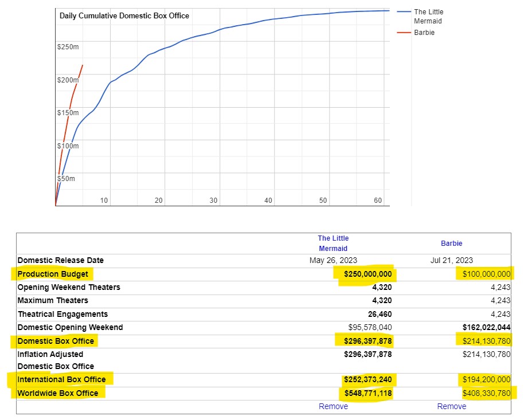
Task: Click the $50m y-axis label
Action: coord(66,178)
